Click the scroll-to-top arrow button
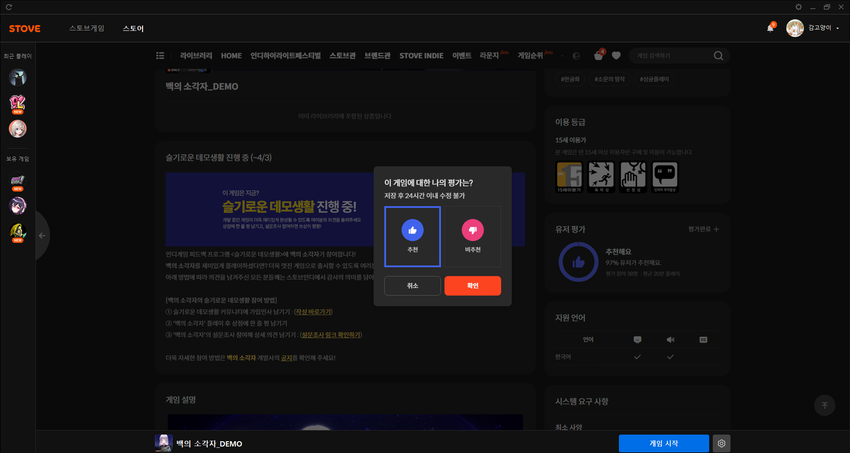This screenshot has height=453, width=850. pos(825,405)
